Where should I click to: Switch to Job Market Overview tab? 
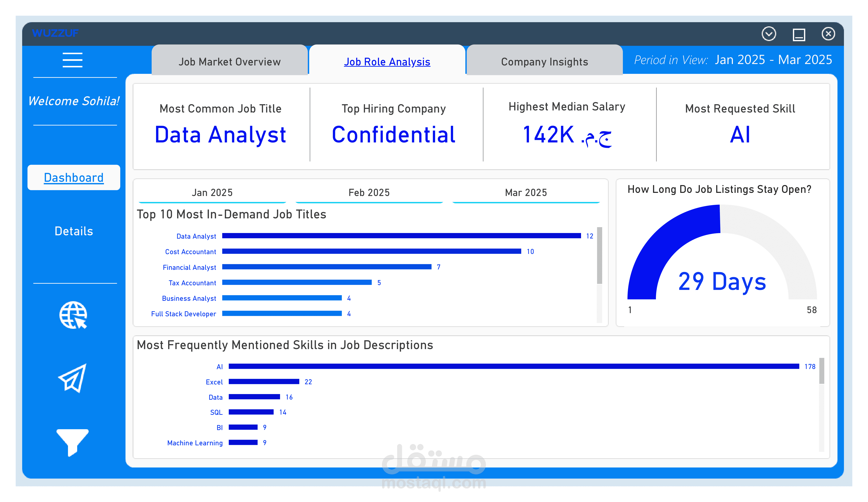229,62
